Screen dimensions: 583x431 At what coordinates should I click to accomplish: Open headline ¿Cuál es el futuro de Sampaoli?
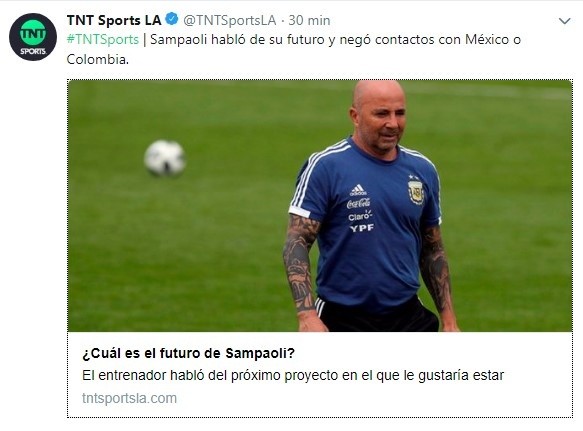pos(188,353)
